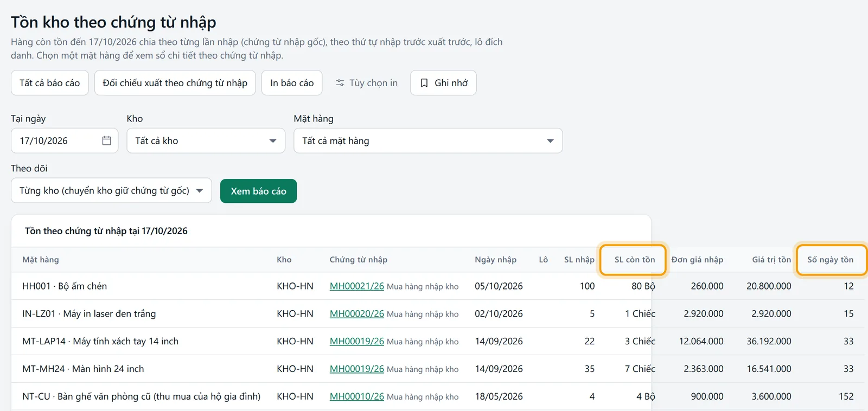Click the unit price 12.064.000
868x411 pixels.
click(701, 341)
